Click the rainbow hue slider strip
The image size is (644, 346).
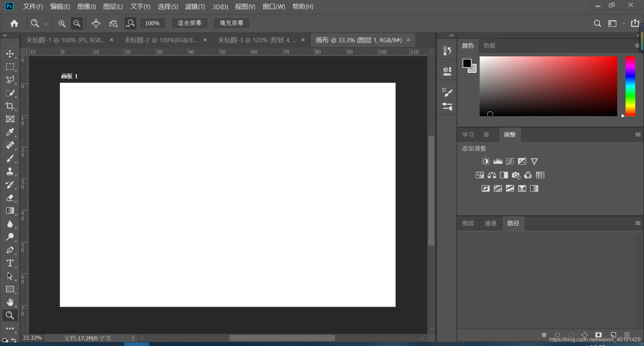(630, 86)
